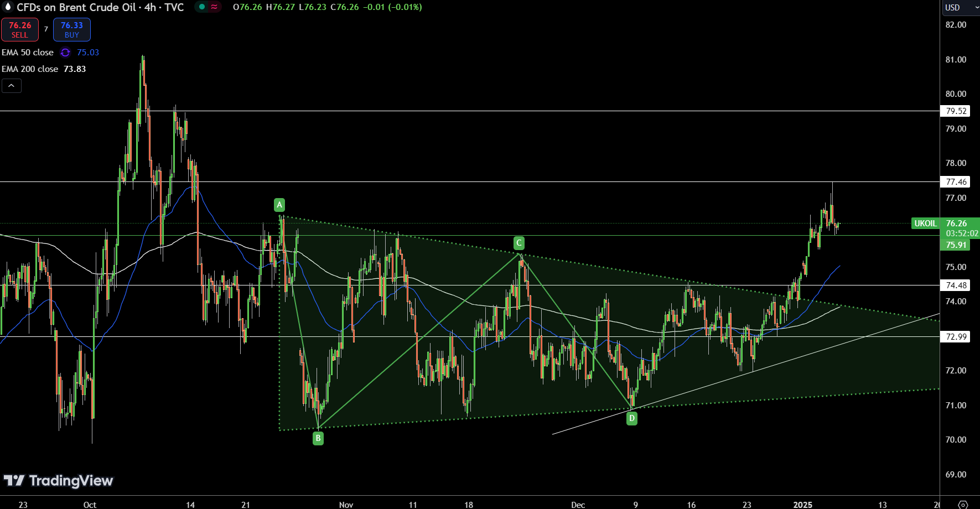Click the 69.00 price axis label
980x509 pixels.
(x=956, y=475)
